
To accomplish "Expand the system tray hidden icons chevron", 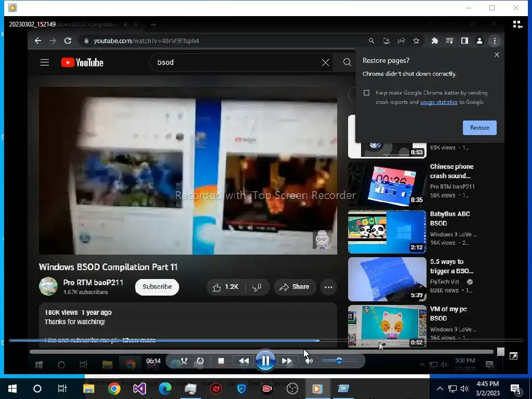I will click(440, 389).
